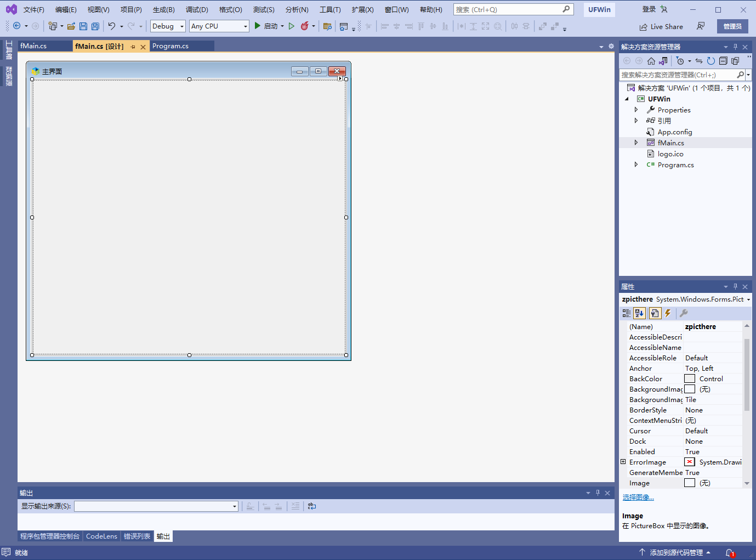Click the 选择图像... link

(638, 497)
